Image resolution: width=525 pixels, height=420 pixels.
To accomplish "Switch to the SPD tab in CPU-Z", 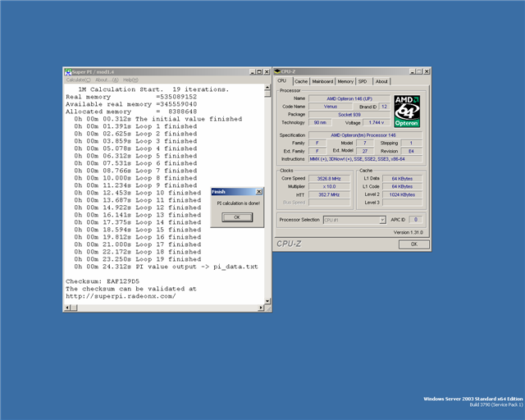I will point(363,81).
